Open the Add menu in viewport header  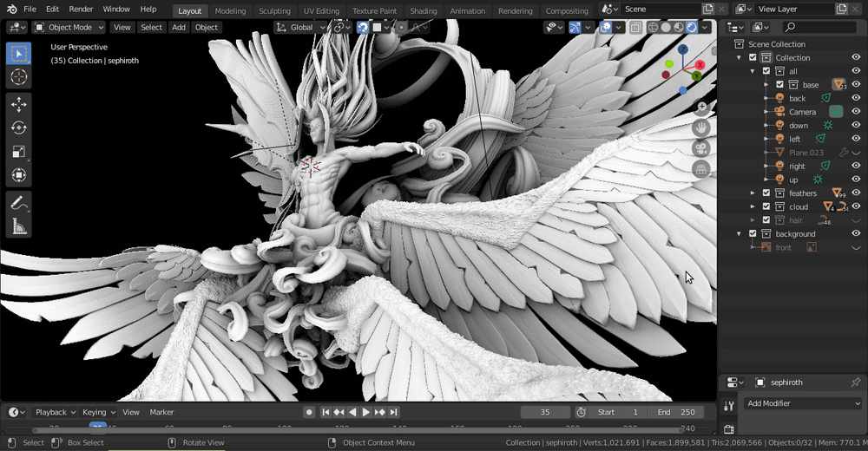click(178, 27)
